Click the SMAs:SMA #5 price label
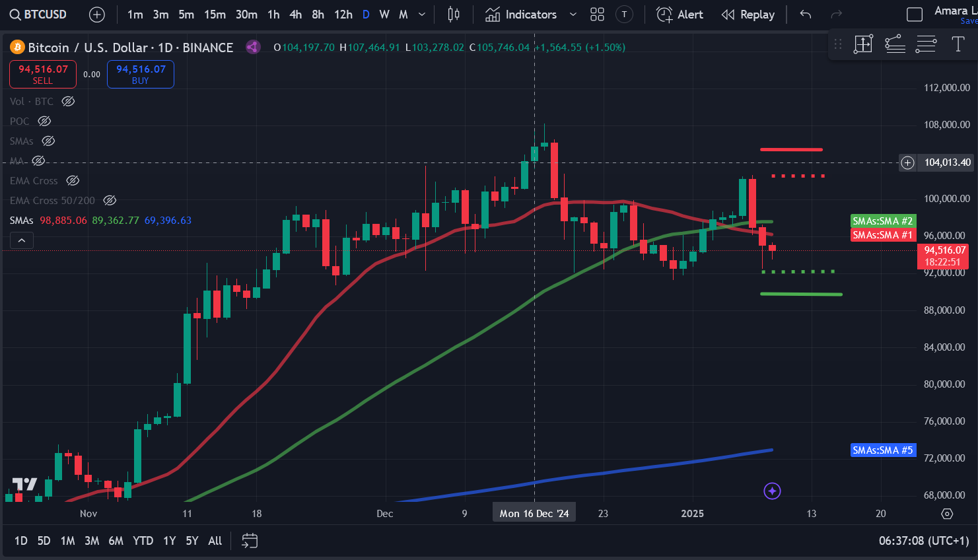 (883, 450)
